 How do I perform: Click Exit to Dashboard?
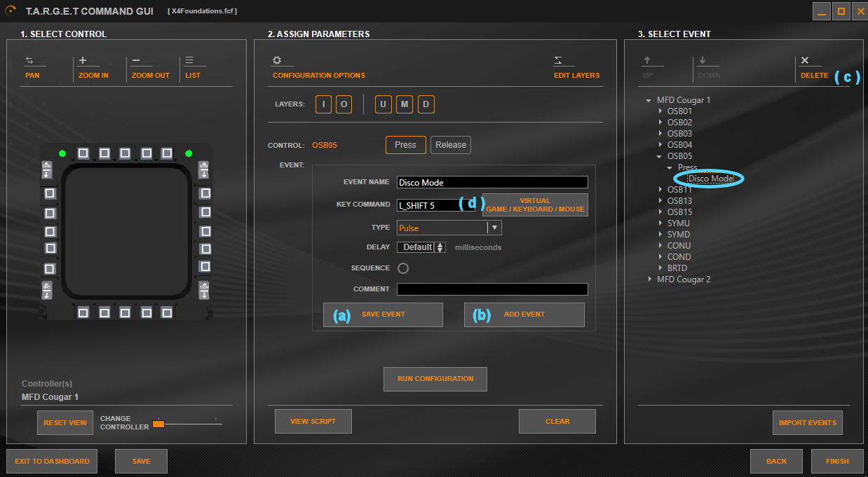(52, 462)
